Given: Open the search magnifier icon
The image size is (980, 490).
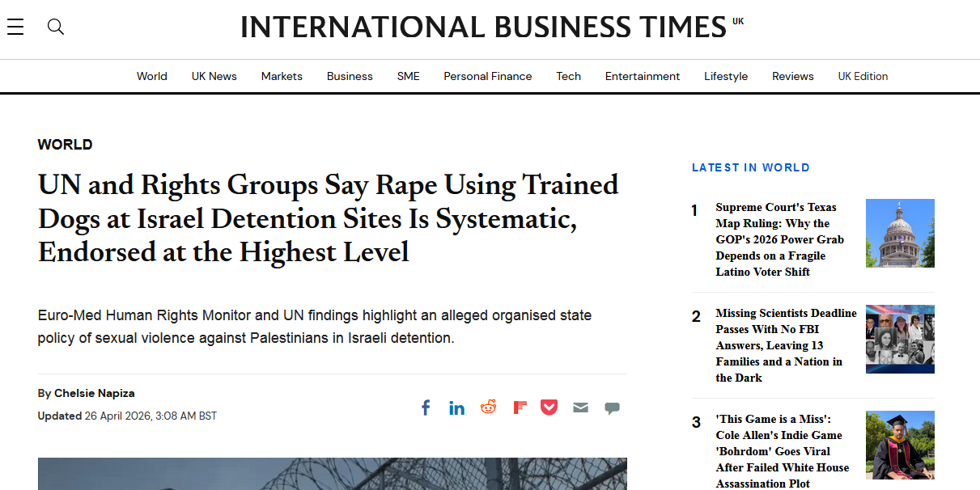Looking at the screenshot, I should point(55,27).
